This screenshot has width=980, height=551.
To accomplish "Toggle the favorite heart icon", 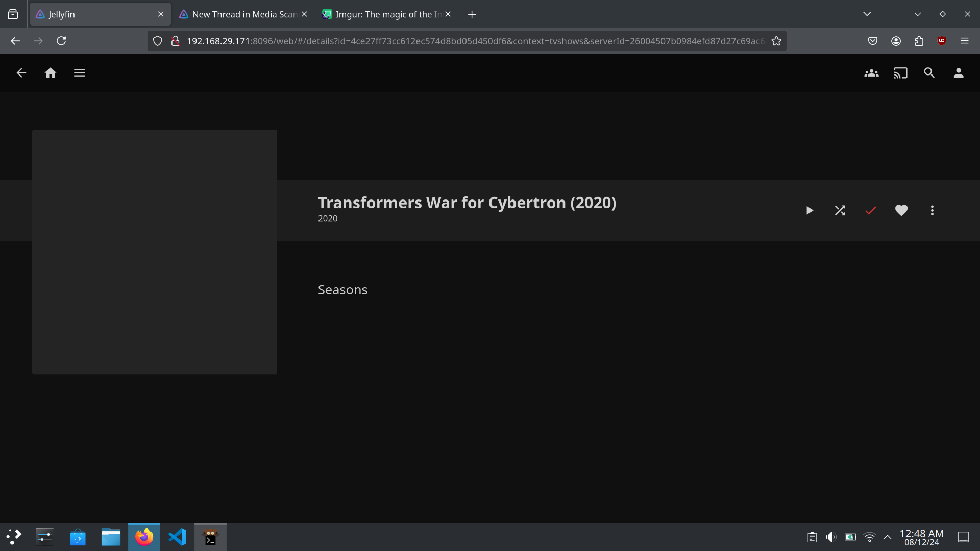I will point(901,210).
